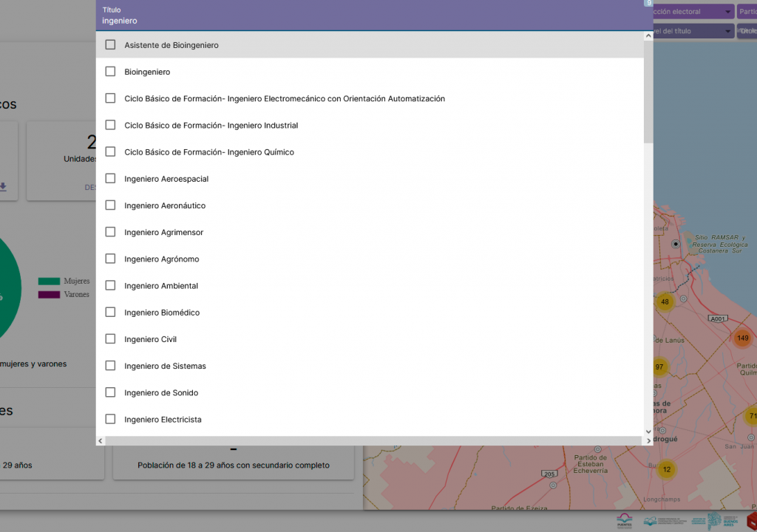Click the Fuentes logo in footer

coord(625,520)
